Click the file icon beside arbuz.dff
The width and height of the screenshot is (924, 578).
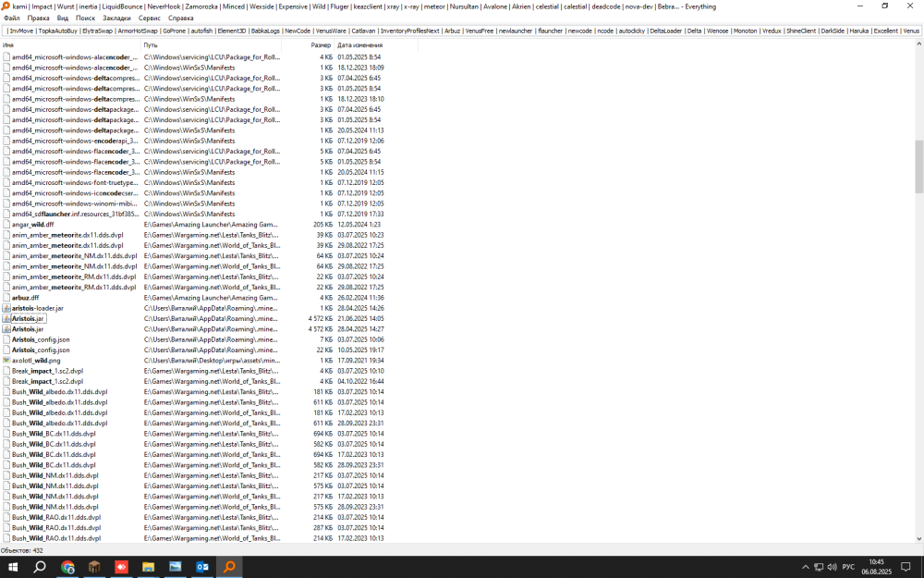click(x=6, y=298)
